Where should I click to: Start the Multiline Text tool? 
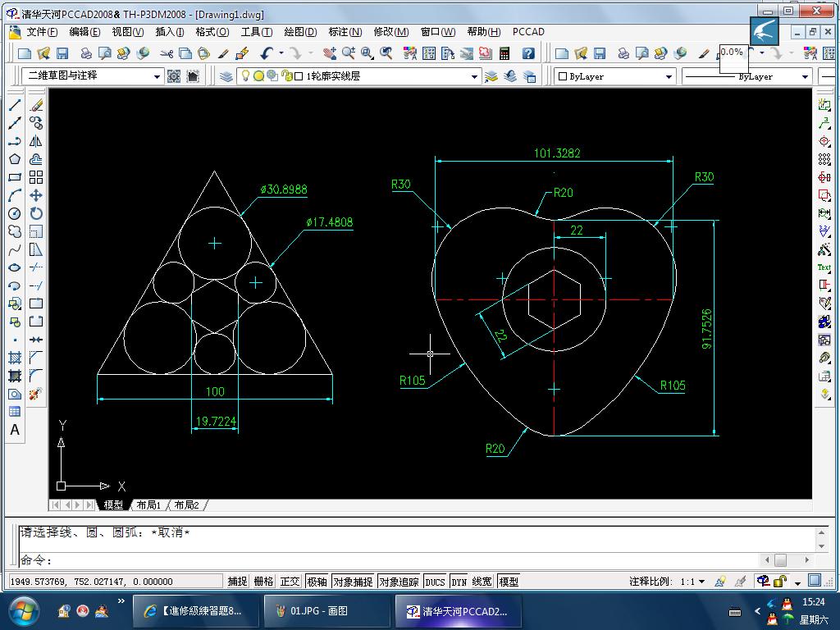pos(15,430)
